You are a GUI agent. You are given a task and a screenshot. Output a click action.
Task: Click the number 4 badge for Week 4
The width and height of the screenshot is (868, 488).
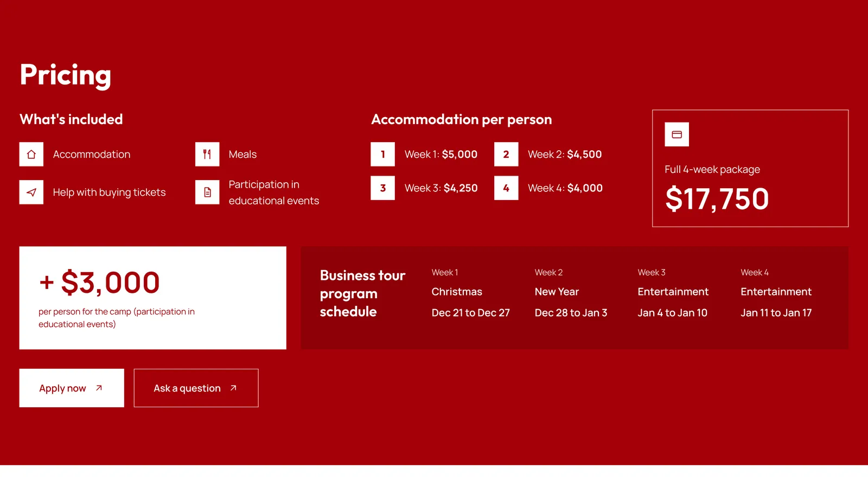coord(506,188)
